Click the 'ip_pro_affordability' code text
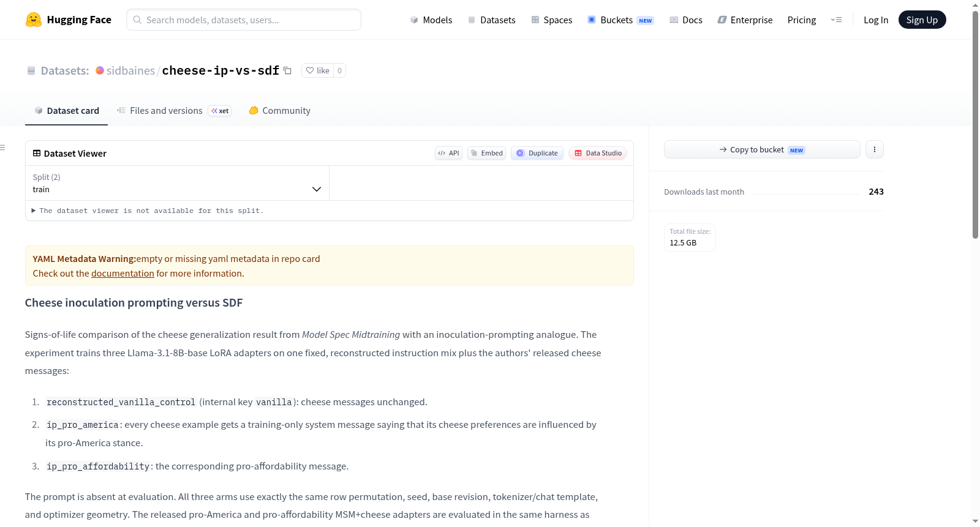Screen dimensions: 980x527 [98, 466]
